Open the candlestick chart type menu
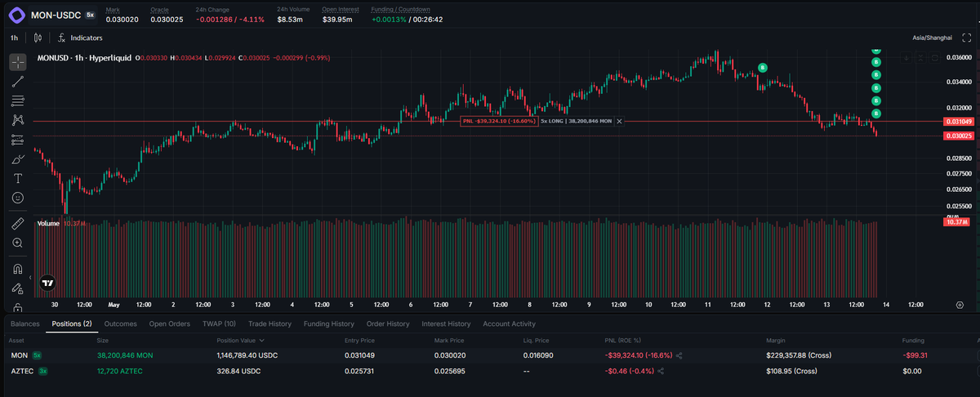This screenshot has height=397, width=980. pos(38,38)
